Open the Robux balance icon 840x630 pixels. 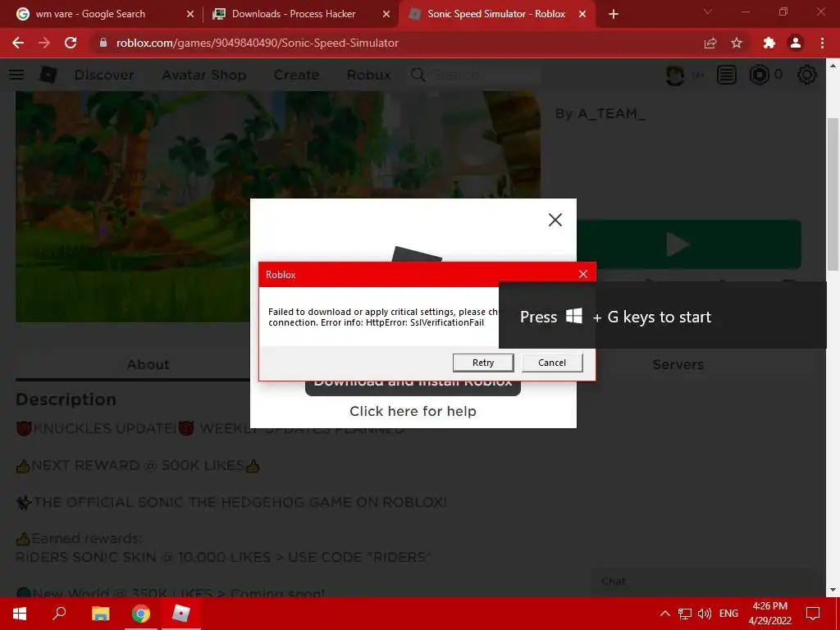[759, 75]
